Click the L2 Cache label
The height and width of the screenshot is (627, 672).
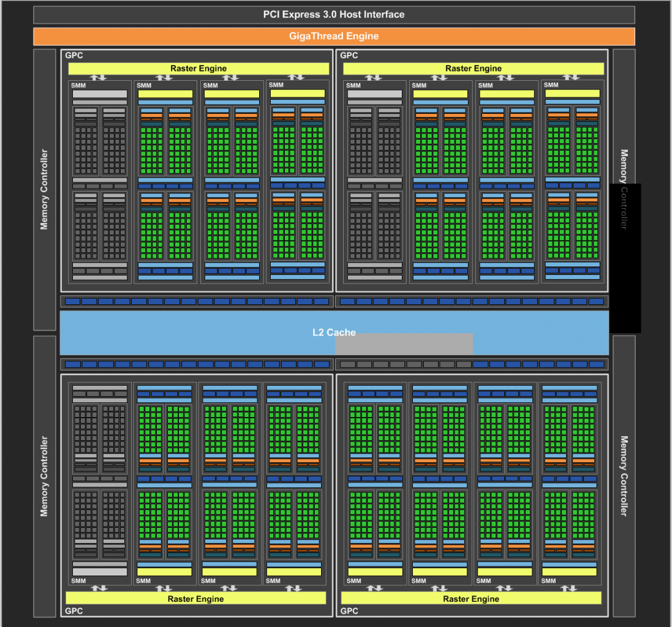tap(334, 332)
